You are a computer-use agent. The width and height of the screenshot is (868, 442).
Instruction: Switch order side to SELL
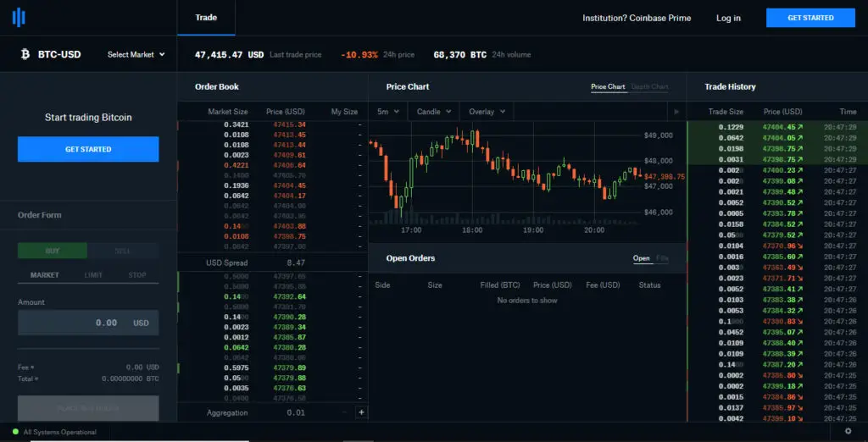122,251
